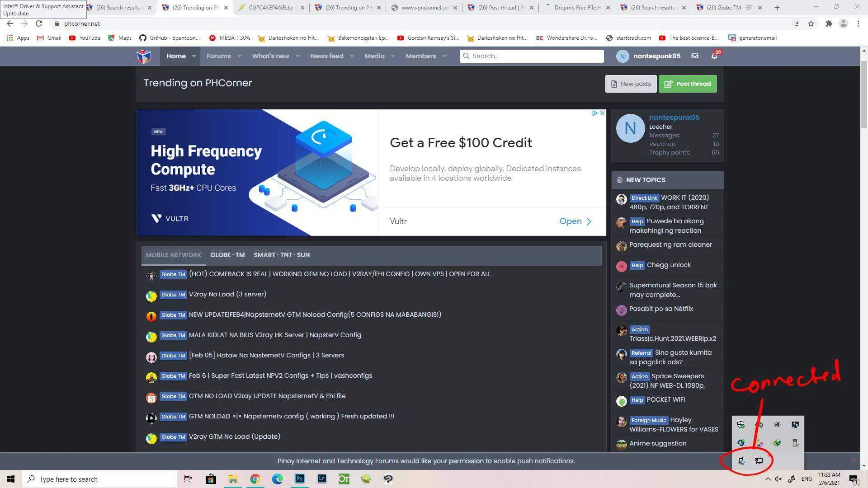Switch to the www.vpnstunnel browser tab
868x488 pixels.
point(425,8)
